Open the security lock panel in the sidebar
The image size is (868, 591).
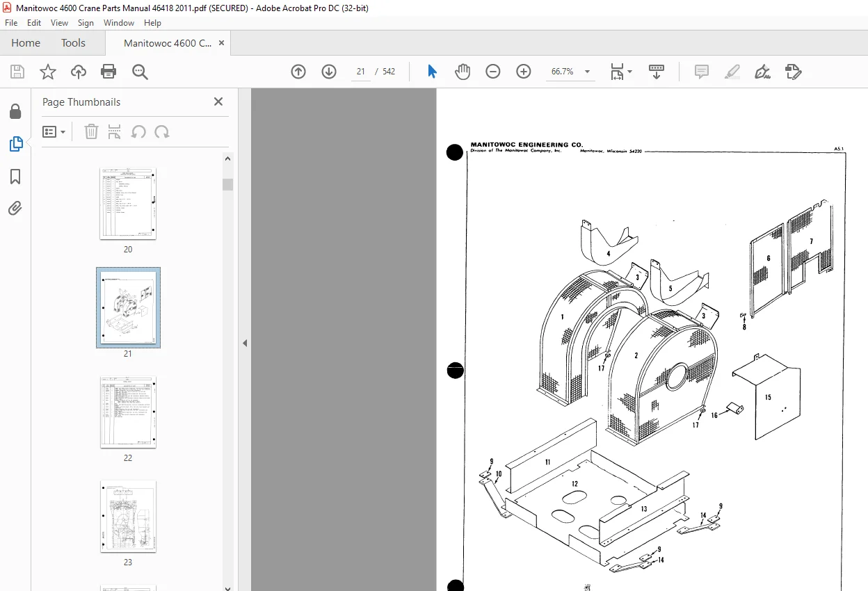(x=15, y=111)
